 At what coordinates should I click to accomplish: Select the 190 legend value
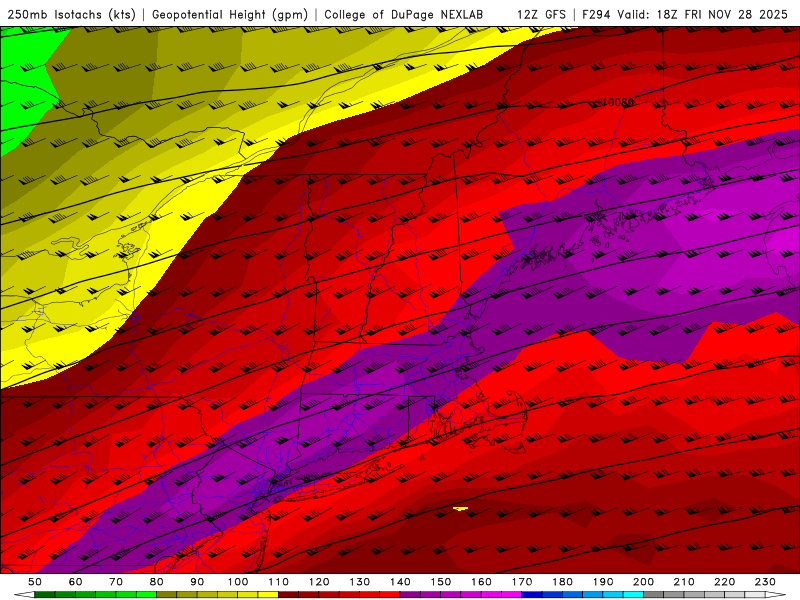pos(603,582)
